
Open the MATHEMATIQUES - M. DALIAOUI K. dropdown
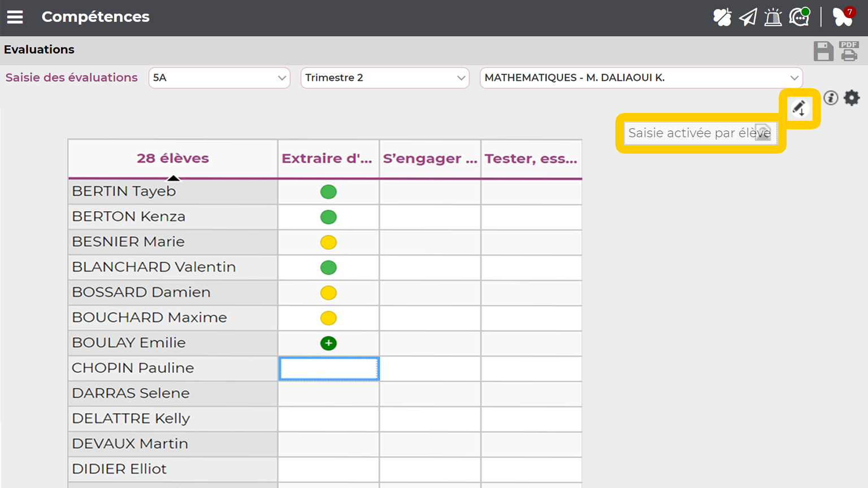(x=641, y=78)
